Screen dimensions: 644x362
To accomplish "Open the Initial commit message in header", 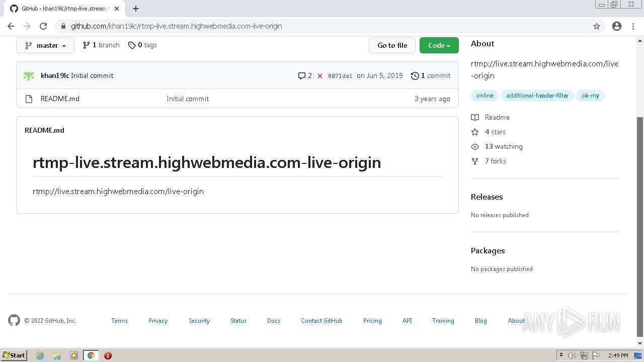I will point(92,75).
